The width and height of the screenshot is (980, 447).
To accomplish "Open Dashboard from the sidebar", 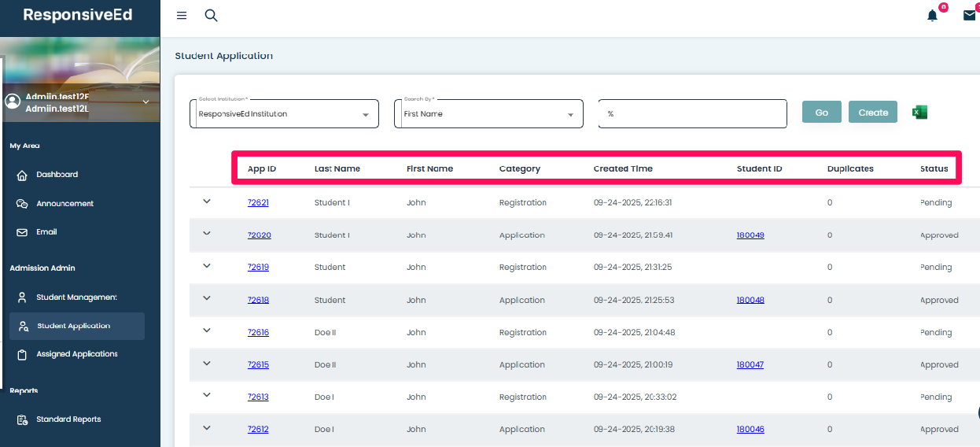I will [x=57, y=175].
